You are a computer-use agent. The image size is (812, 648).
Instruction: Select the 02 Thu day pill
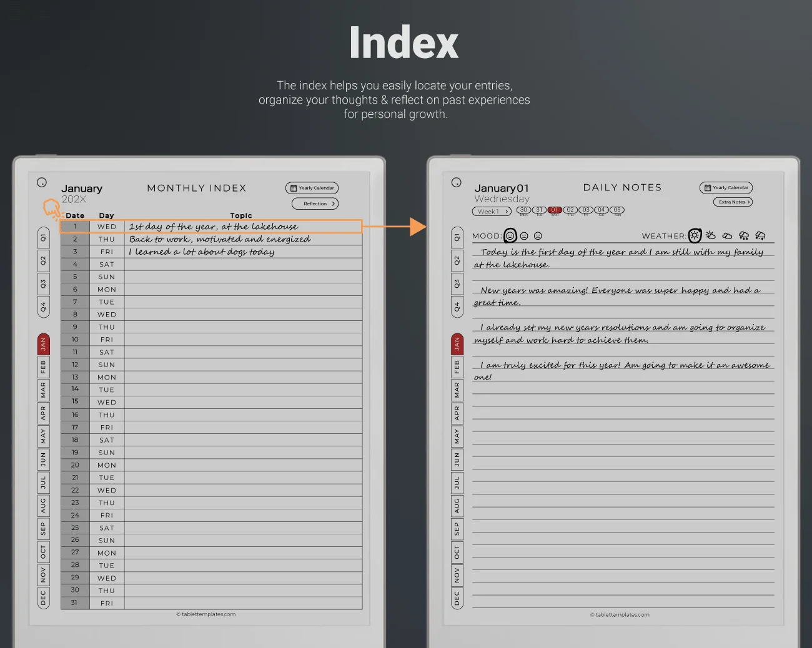tap(570, 210)
